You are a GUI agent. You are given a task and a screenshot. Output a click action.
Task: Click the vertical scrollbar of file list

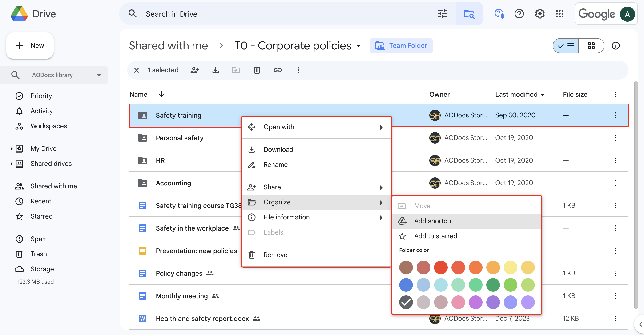tap(636, 195)
